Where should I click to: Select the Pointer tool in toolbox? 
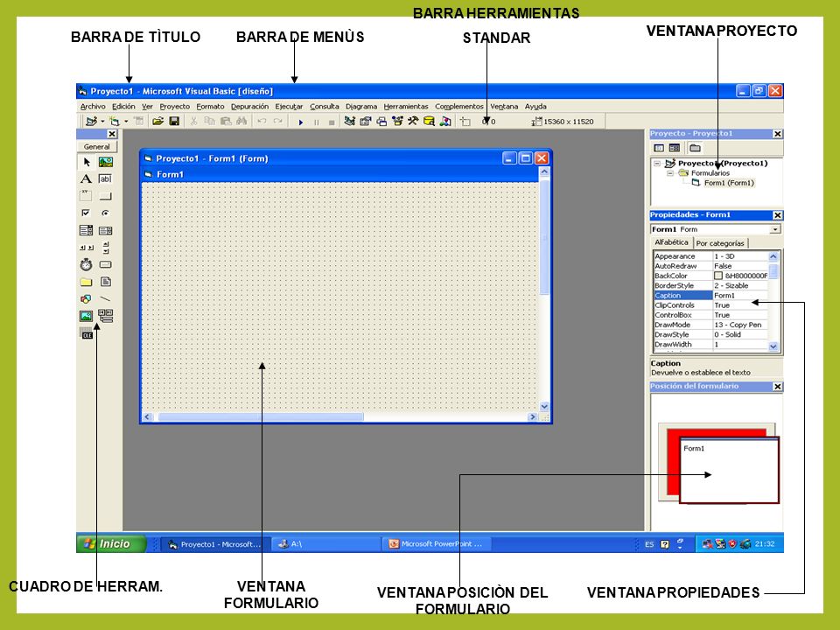(x=87, y=162)
